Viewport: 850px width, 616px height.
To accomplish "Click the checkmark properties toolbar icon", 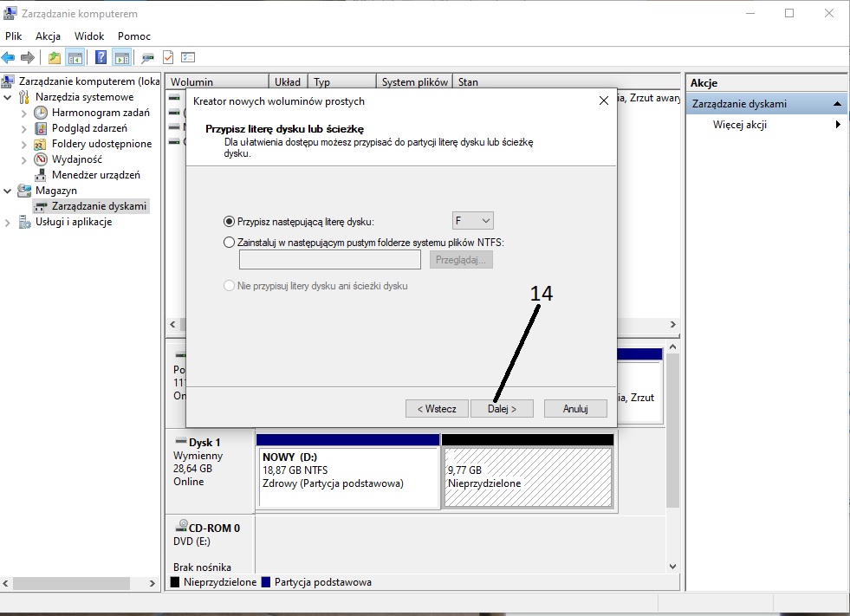I will click(168, 57).
